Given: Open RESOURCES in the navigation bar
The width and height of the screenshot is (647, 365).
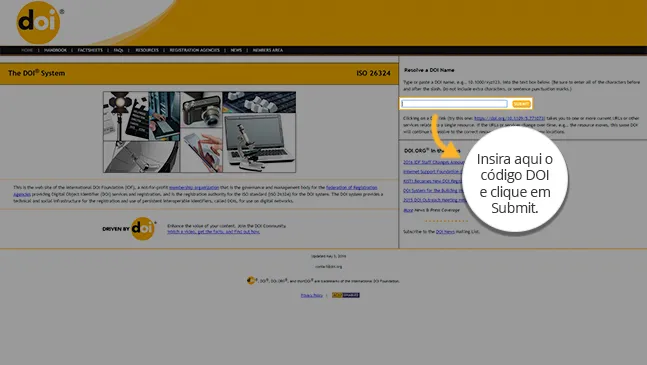Looking at the screenshot, I should tap(147, 50).
